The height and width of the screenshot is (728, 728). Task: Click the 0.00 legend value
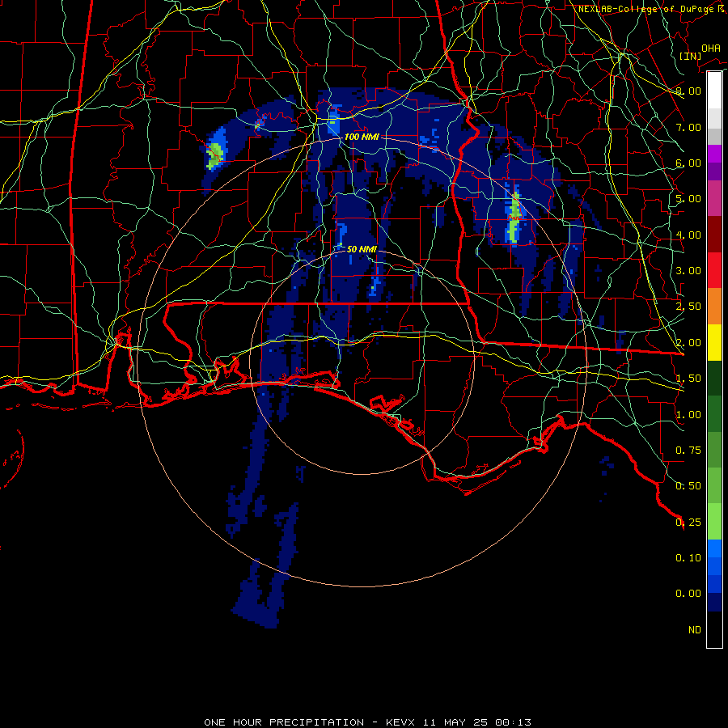(688, 594)
